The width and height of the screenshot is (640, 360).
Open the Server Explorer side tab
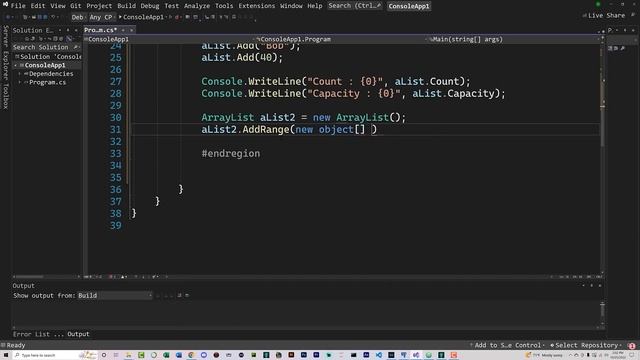5,52
